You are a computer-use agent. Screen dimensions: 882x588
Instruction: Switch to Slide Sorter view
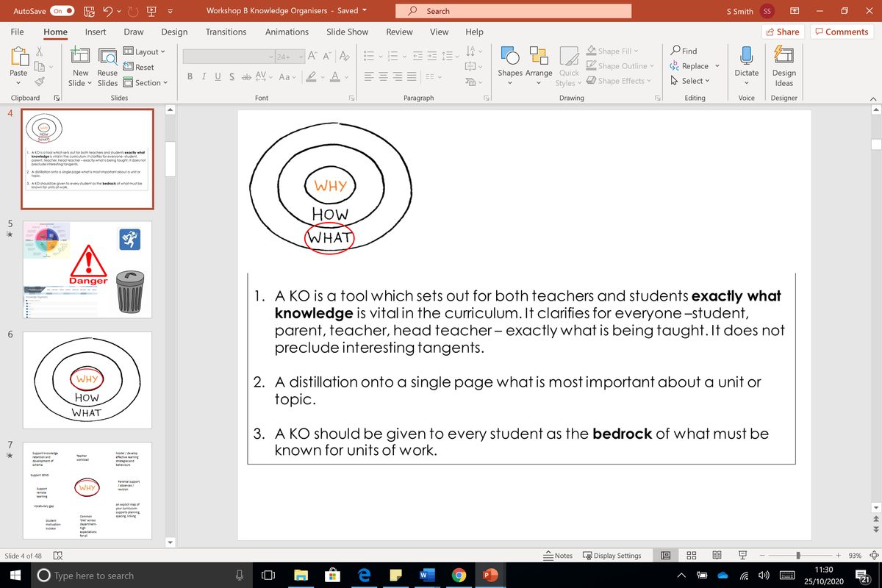[x=692, y=556]
